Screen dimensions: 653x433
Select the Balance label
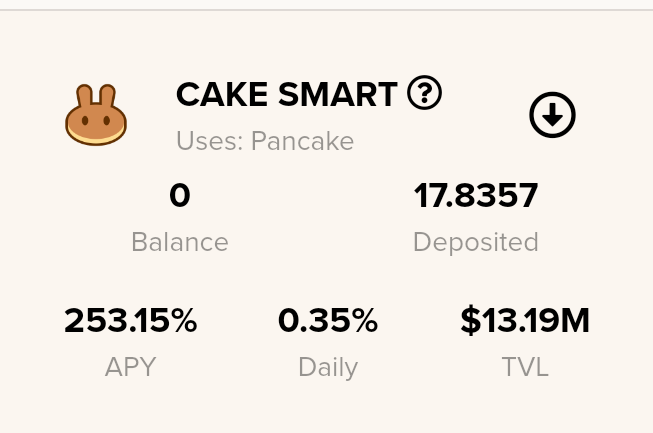point(180,242)
